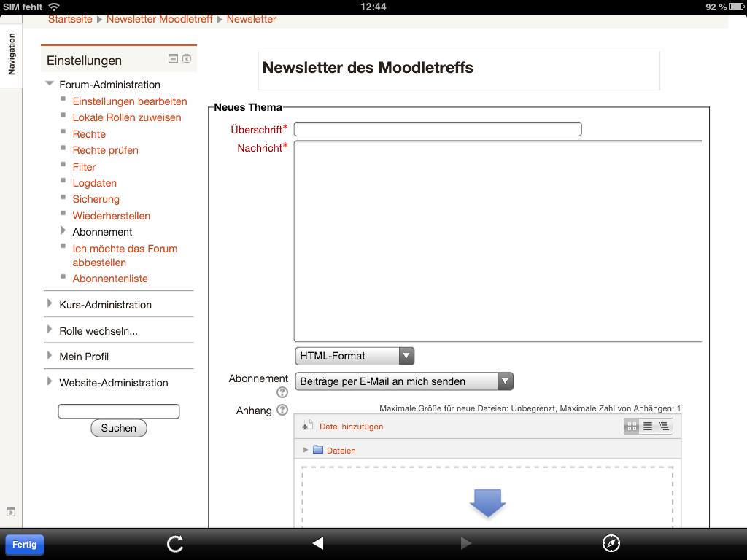747x560 pixels.
Task: Open the HTML-Format dropdown
Action: click(355, 356)
